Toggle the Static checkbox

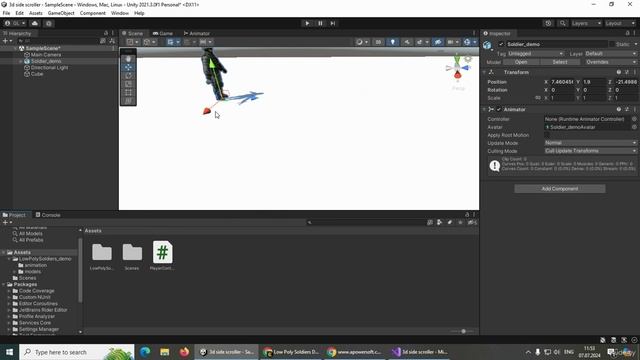(611, 44)
